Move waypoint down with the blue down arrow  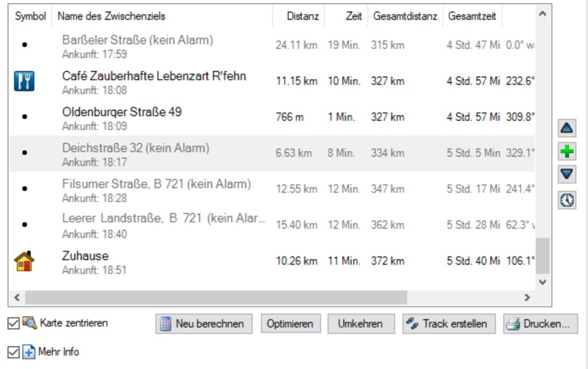coord(567,176)
